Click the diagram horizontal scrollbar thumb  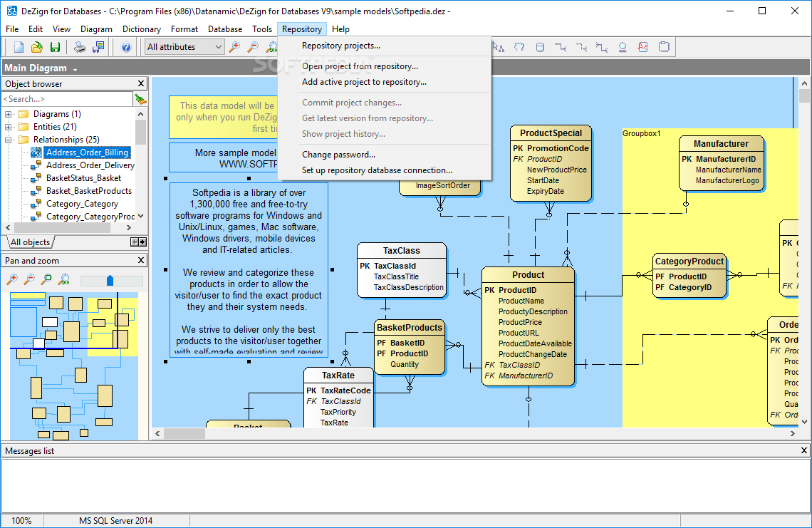pyautogui.click(x=184, y=434)
